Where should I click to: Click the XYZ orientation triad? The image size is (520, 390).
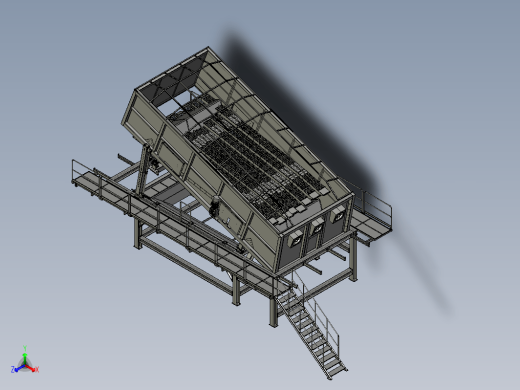pos(25,360)
